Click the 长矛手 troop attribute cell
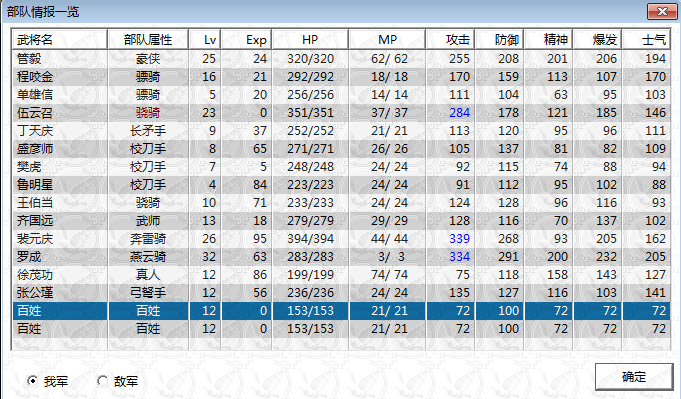This screenshot has height=399, width=681. (148, 131)
